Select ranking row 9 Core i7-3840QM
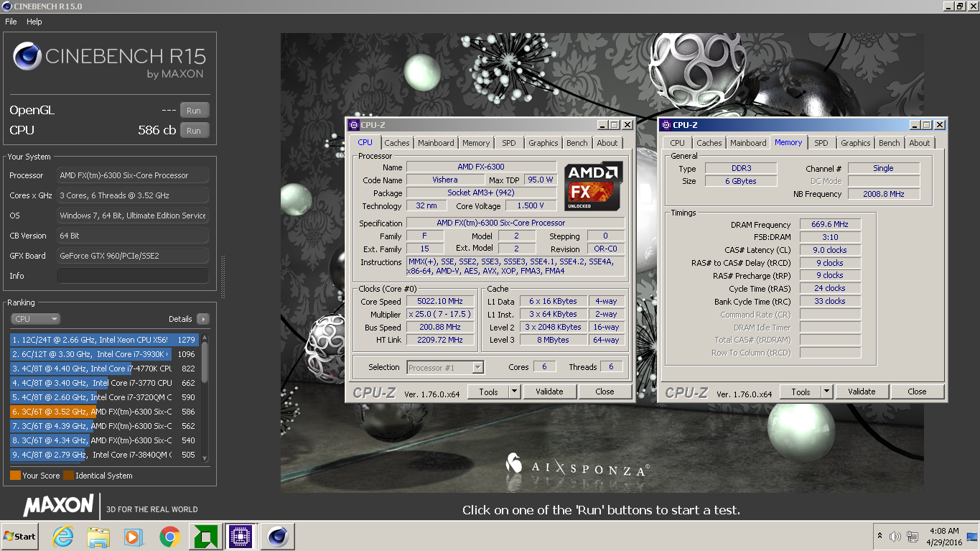980x551 pixels. 104,455
